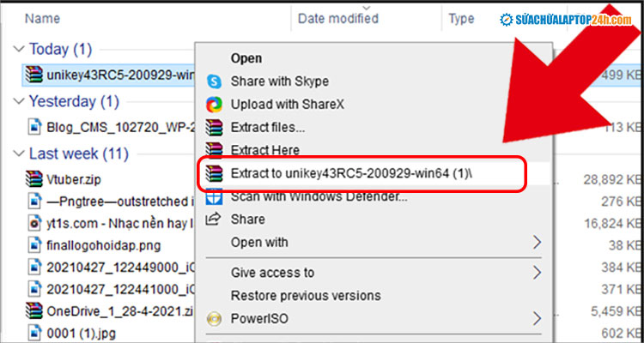Expand the Open with submenu arrow

(x=538, y=243)
